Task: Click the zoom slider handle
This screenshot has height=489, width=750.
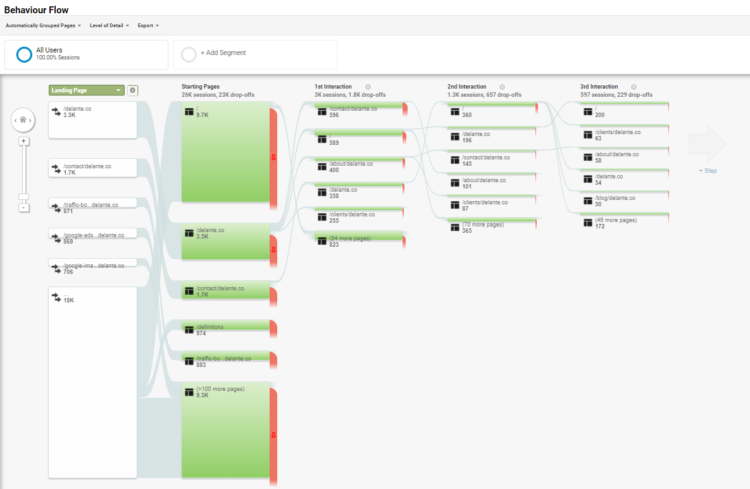Action: [23, 197]
